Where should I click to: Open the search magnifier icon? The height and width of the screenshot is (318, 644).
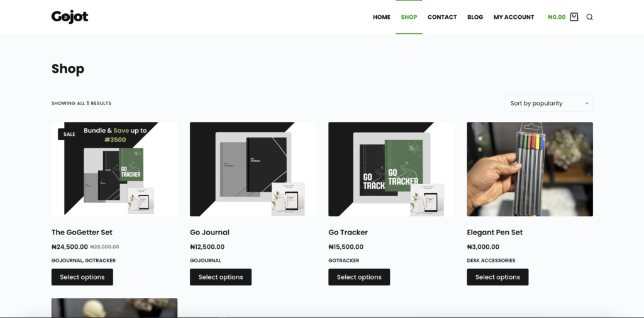[589, 17]
